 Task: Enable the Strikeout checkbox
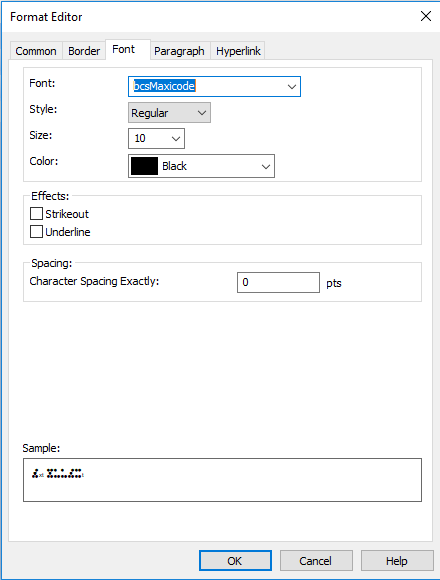(x=36, y=214)
